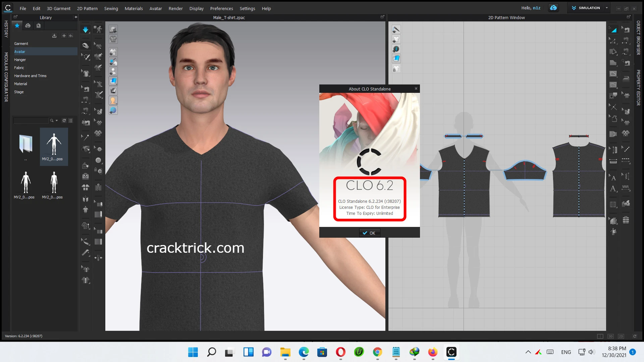Click the avatar skin render style icon

pyautogui.click(x=113, y=101)
